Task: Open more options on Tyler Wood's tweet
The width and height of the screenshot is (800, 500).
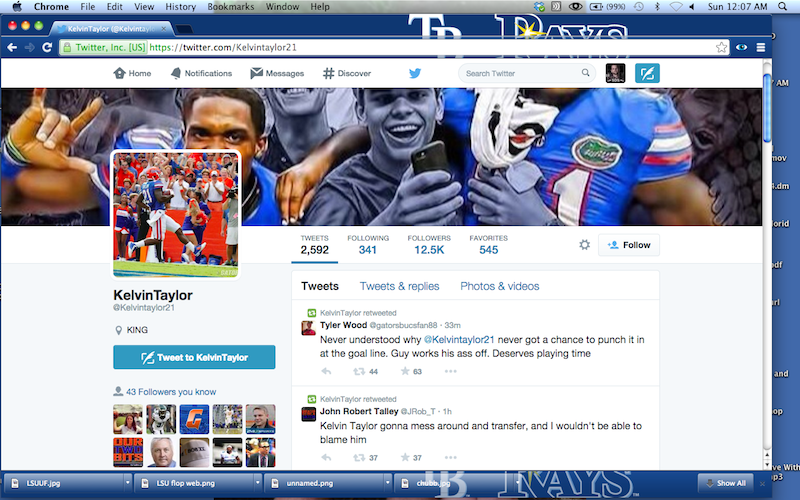Action: [x=451, y=371]
